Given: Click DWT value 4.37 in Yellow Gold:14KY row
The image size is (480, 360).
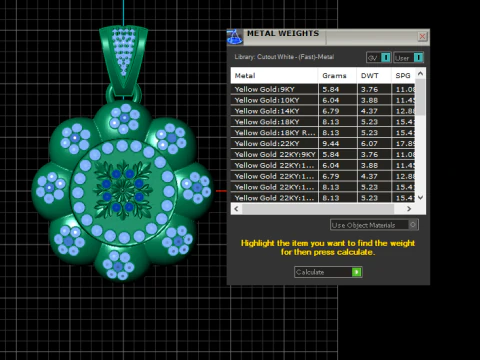Looking at the screenshot, I should click(369, 111).
